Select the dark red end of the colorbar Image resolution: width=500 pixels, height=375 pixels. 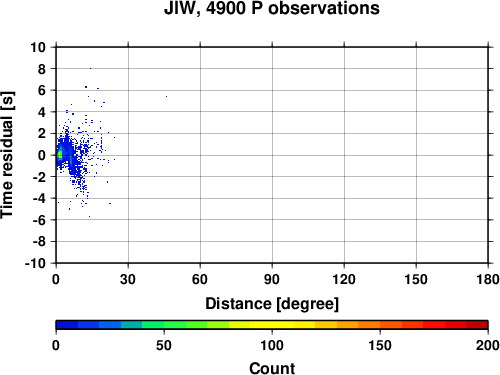[477, 325]
